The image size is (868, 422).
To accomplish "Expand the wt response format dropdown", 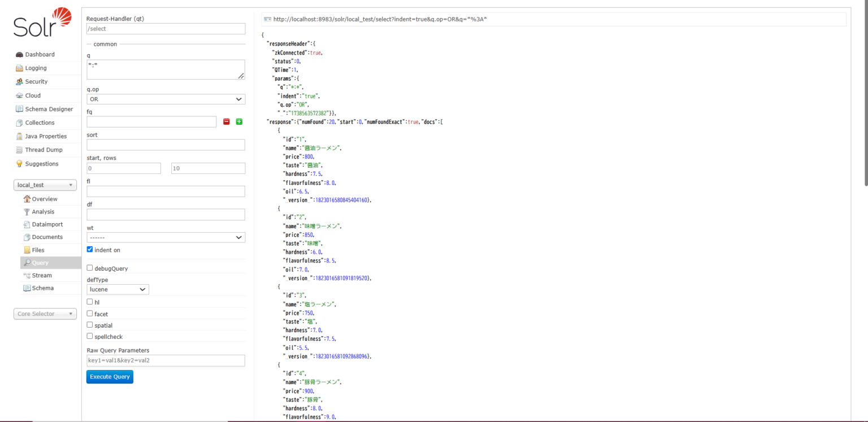I will pyautogui.click(x=166, y=237).
